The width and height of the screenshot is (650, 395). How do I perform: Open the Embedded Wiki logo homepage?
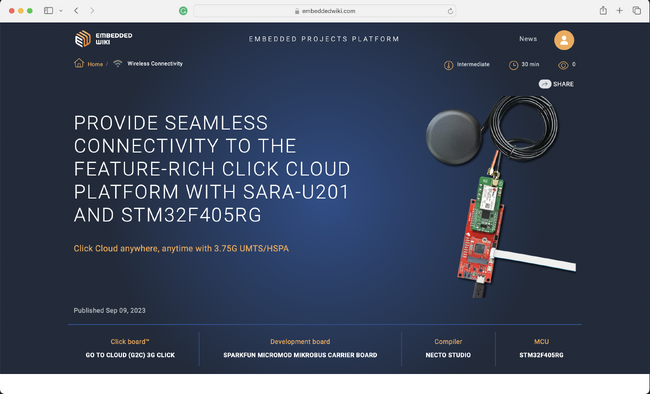coord(104,39)
